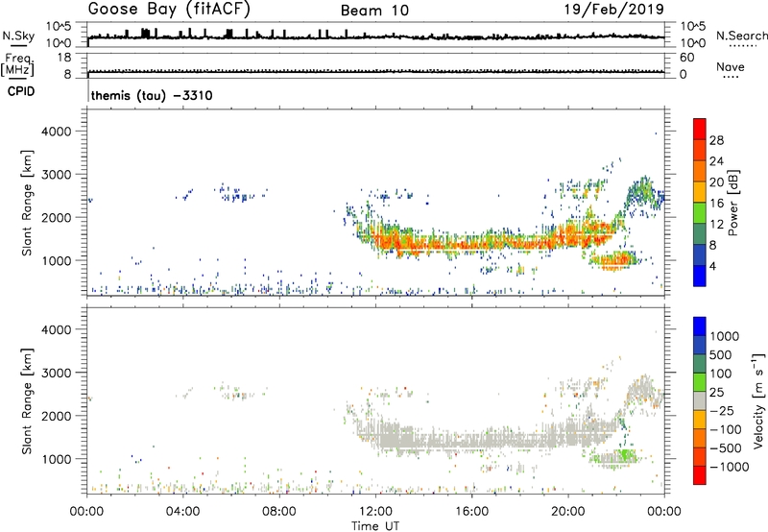Click the gray segment of the velocity color bar
Viewport: 768px width, 532px height.
[700, 400]
